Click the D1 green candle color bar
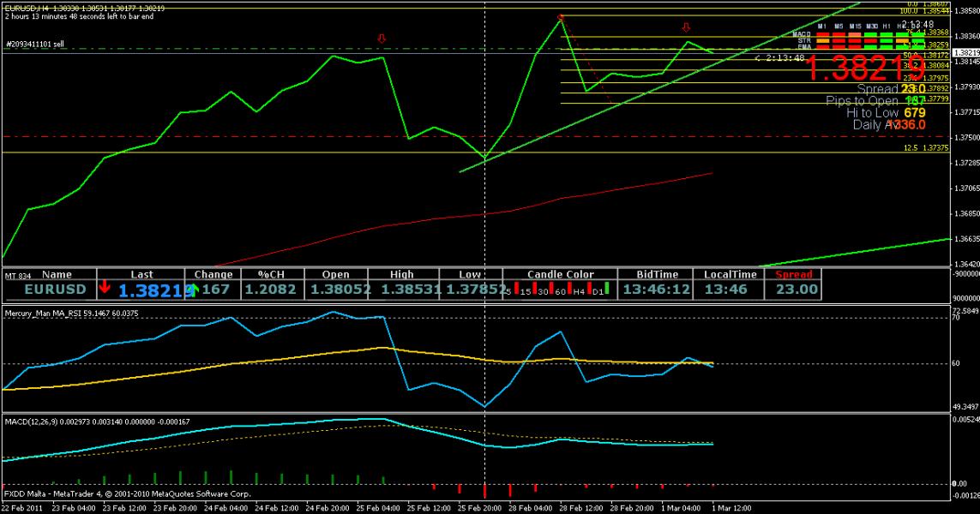Image resolution: width=980 pixels, height=514 pixels. point(606,289)
